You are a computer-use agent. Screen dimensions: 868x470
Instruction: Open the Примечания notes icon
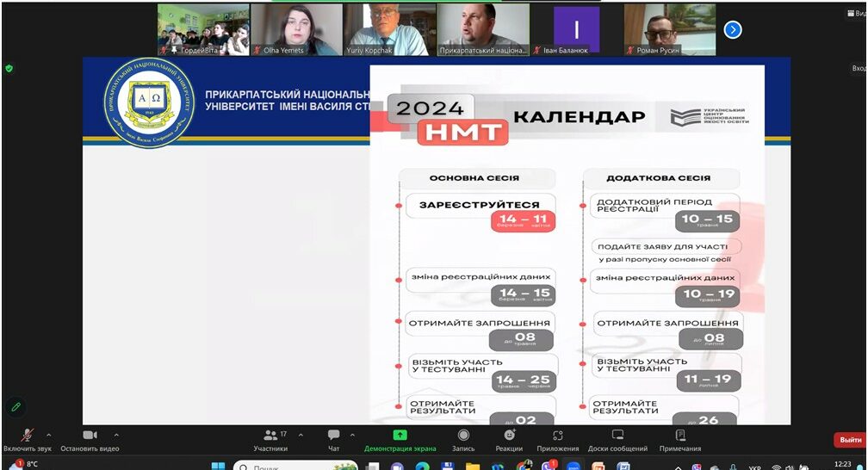[x=680, y=436]
